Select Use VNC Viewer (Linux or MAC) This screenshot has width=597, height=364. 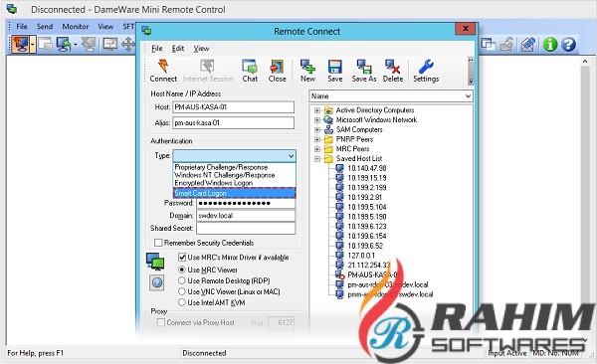[182, 291]
